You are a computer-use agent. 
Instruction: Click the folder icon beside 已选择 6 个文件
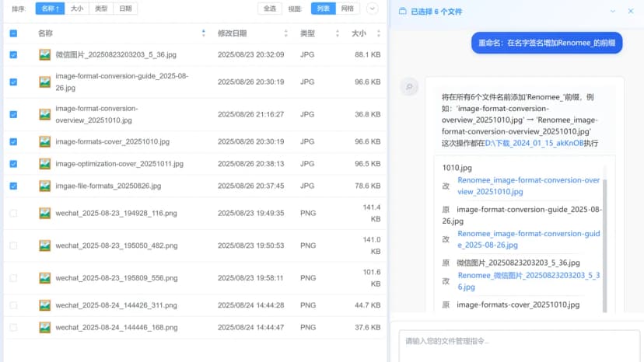pyautogui.click(x=403, y=12)
